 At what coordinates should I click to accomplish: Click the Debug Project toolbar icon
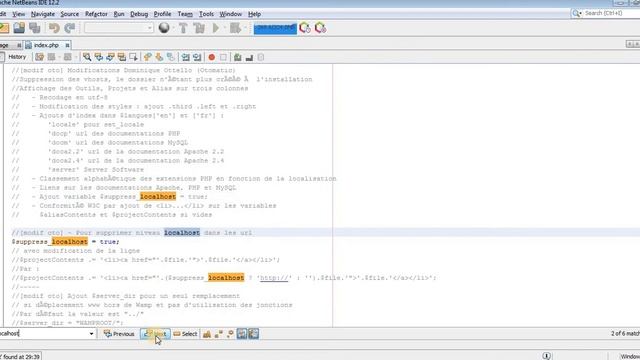pos(235,28)
